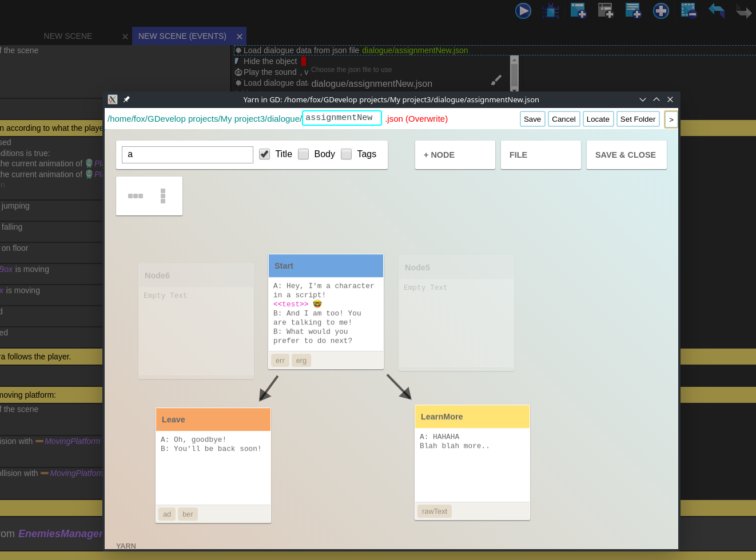Click the add new event icon
The height and width of the screenshot is (560, 756).
coord(578,11)
